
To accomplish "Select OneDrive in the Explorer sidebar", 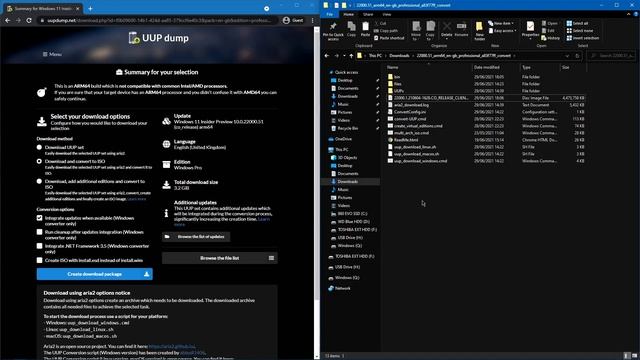I will [343, 139].
